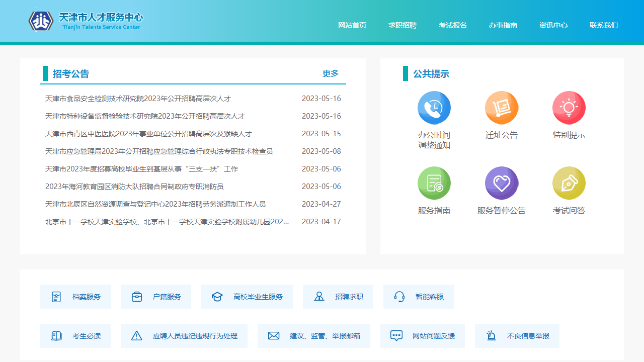
Task: Click the date 2023-04-17
Action: pyautogui.click(x=321, y=222)
